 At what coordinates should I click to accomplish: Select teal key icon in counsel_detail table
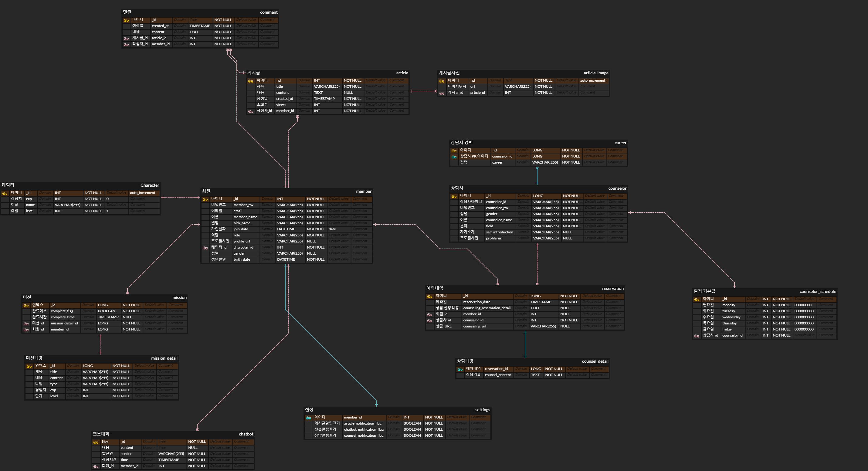coord(460,369)
